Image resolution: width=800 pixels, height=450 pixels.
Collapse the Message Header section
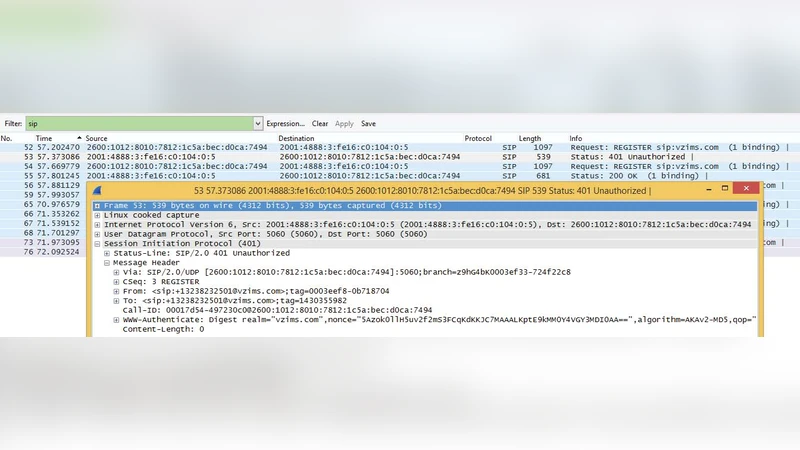107,263
